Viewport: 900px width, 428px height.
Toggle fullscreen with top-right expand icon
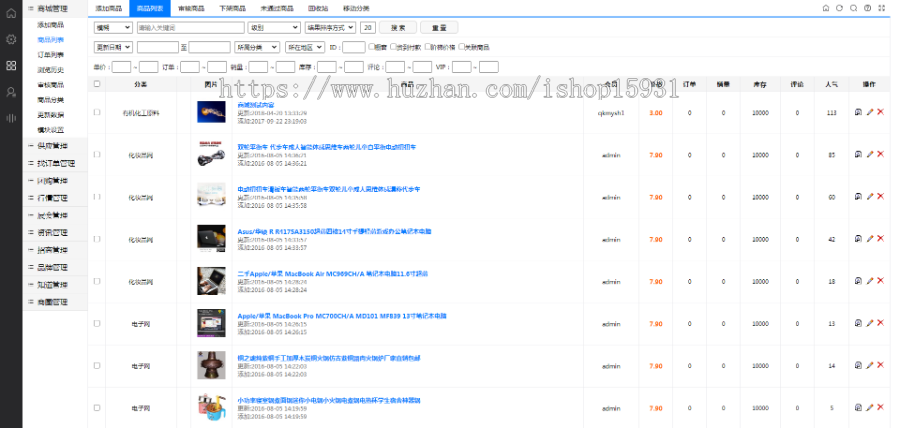(x=882, y=8)
